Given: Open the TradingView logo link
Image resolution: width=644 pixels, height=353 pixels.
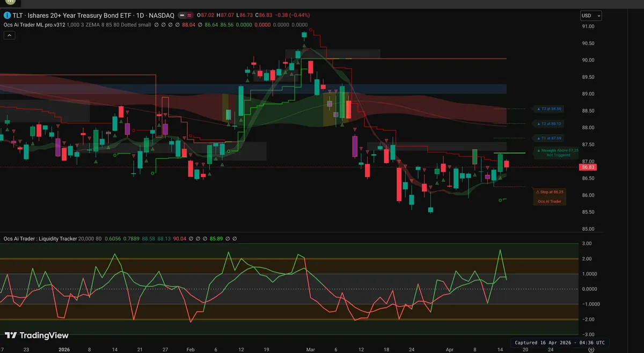Looking at the screenshot, I should (x=37, y=335).
